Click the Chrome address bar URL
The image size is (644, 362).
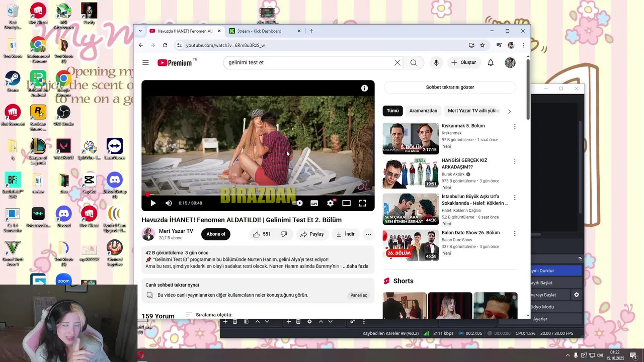click(225, 45)
